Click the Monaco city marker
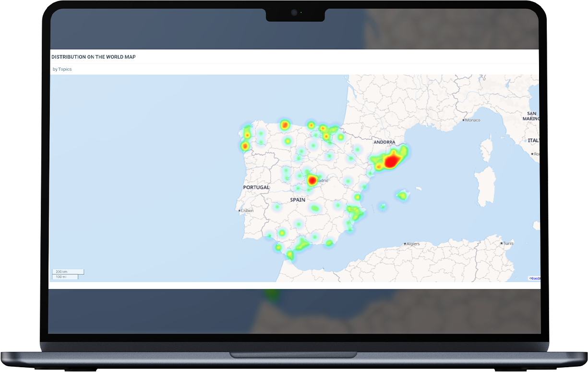The image size is (588, 372). 463,120
